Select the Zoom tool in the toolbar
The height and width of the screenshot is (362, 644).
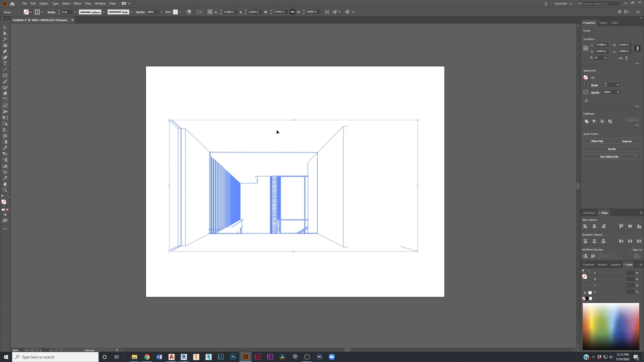pos(5,190)
